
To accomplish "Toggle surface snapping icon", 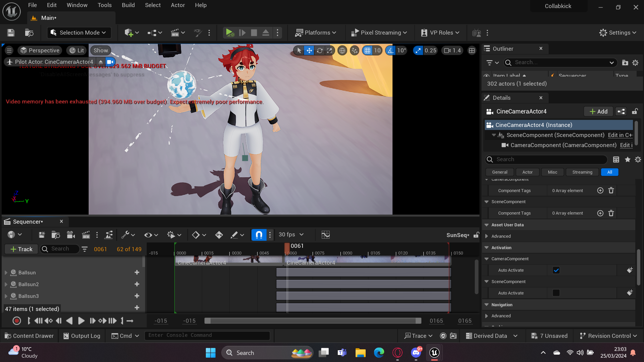I will (x=354, y=50).
